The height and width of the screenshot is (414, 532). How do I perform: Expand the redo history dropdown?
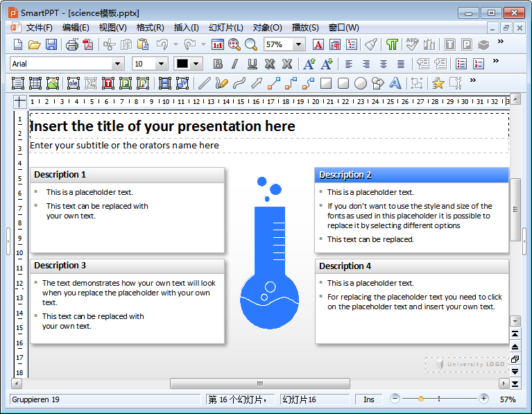pos(203,44)
